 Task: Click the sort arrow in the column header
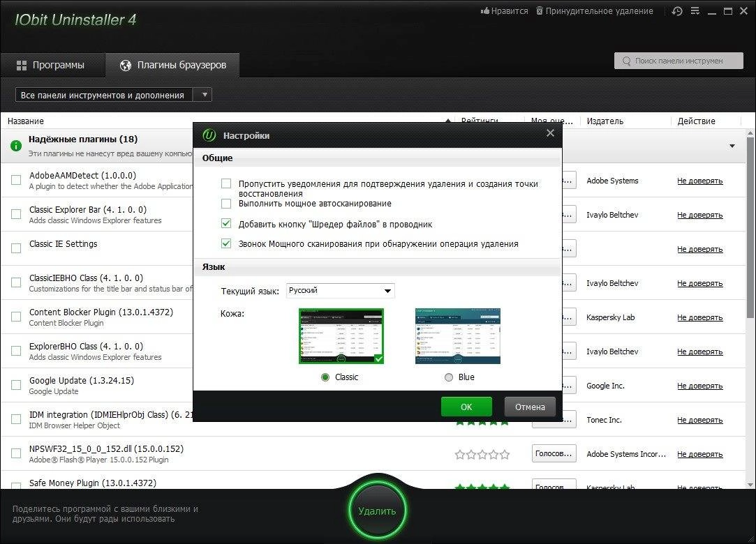448,121
